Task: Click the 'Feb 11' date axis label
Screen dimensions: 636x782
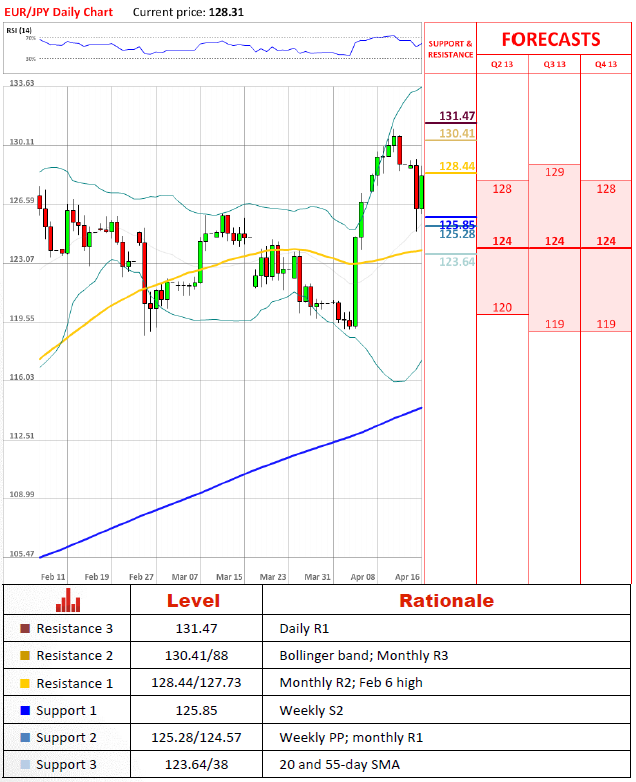Action: tap(53, 577)
